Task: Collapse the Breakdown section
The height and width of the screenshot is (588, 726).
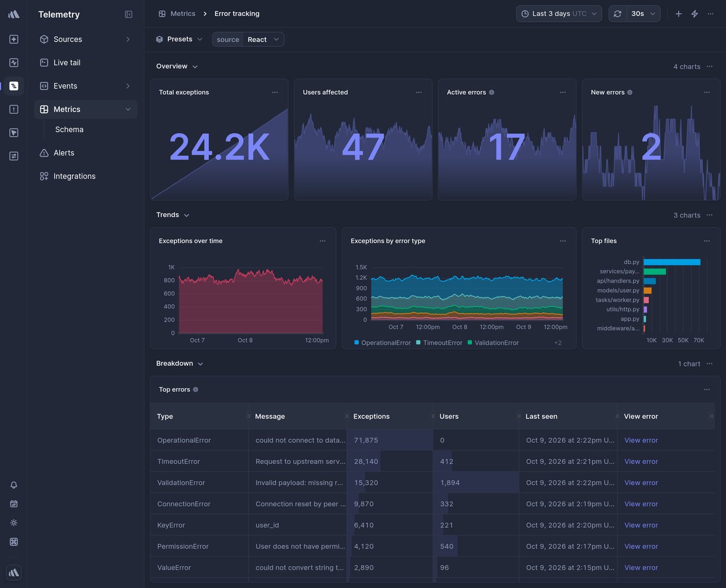Action: point(180,363)
